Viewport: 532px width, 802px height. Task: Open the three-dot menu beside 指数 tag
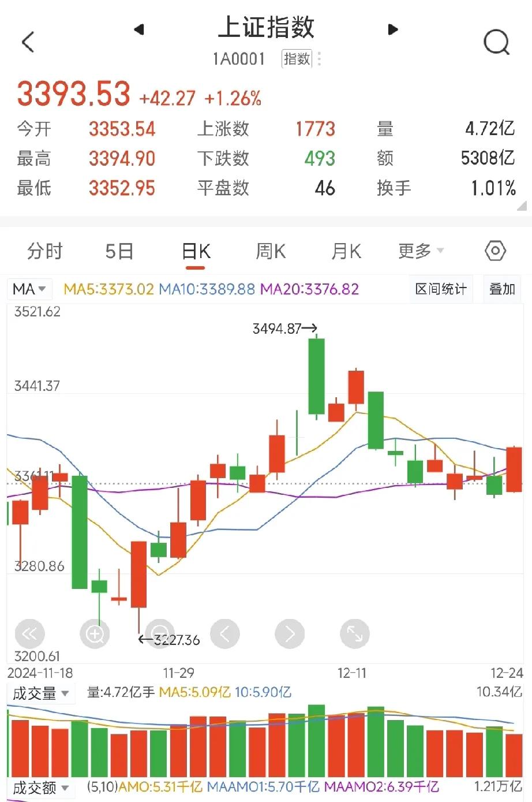319,59
